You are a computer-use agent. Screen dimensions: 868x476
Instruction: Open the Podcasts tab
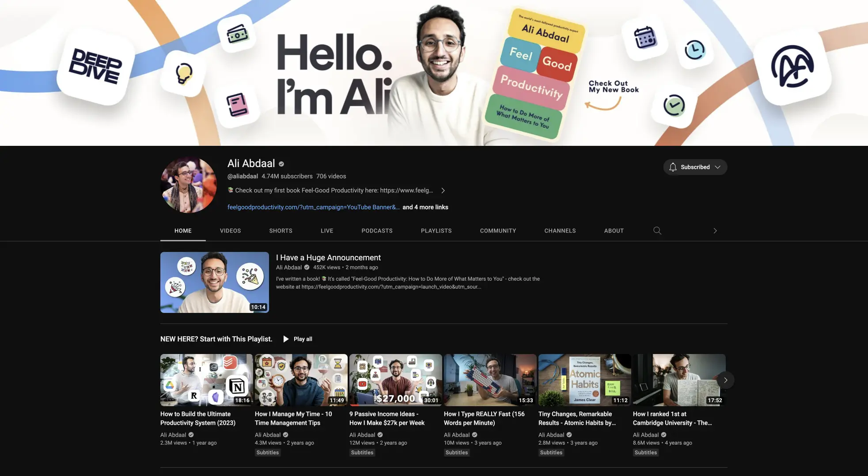click(x=377, y=231)
